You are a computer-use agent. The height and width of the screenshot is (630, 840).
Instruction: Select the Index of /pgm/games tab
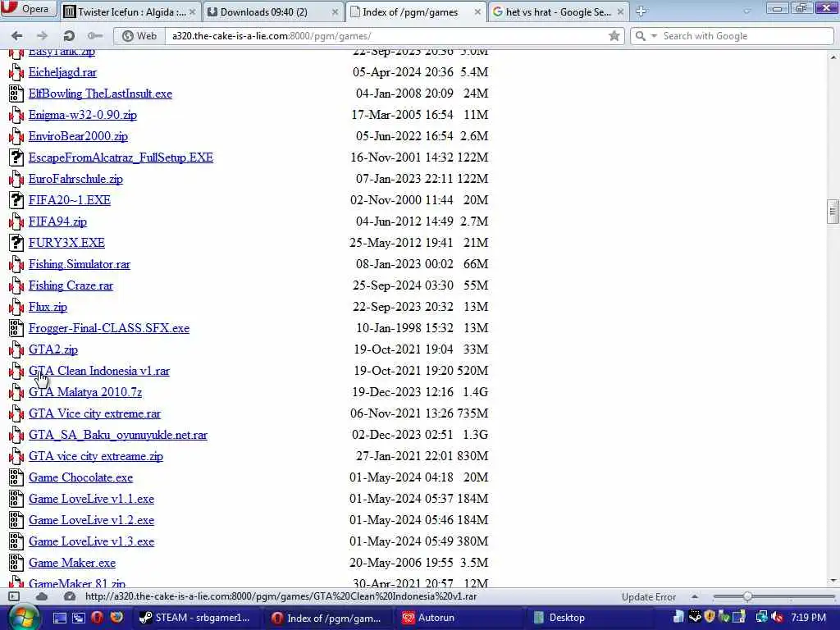point(416,11)
